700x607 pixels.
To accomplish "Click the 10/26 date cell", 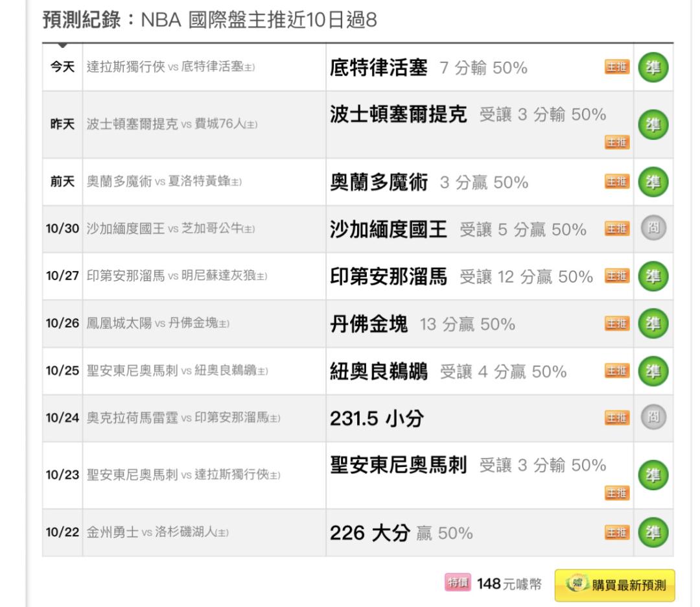I will coord(62,324).
